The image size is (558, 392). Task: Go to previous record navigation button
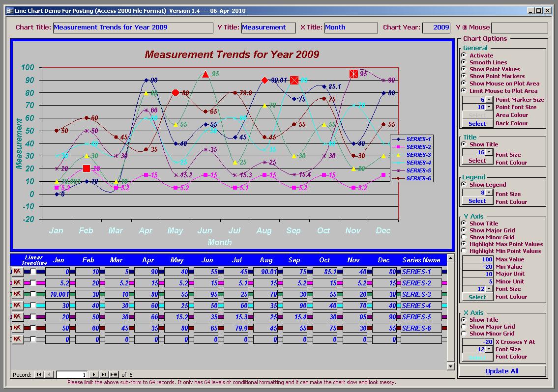click(49, 375)
